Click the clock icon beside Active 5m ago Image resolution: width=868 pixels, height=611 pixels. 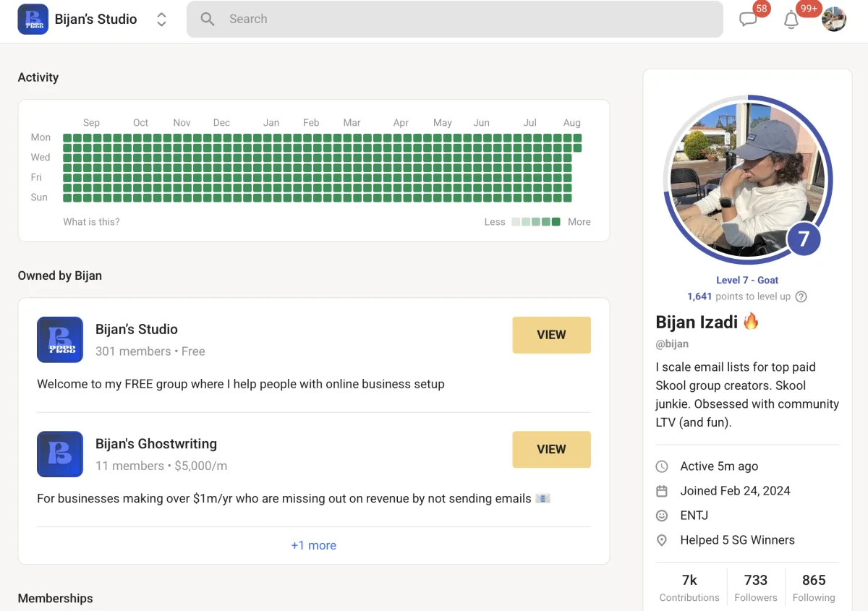click(662, 466)
